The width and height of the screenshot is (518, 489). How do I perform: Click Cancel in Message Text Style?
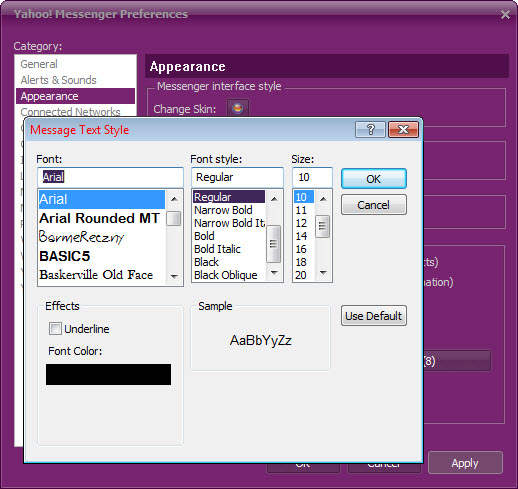click(x=374, y=205)
